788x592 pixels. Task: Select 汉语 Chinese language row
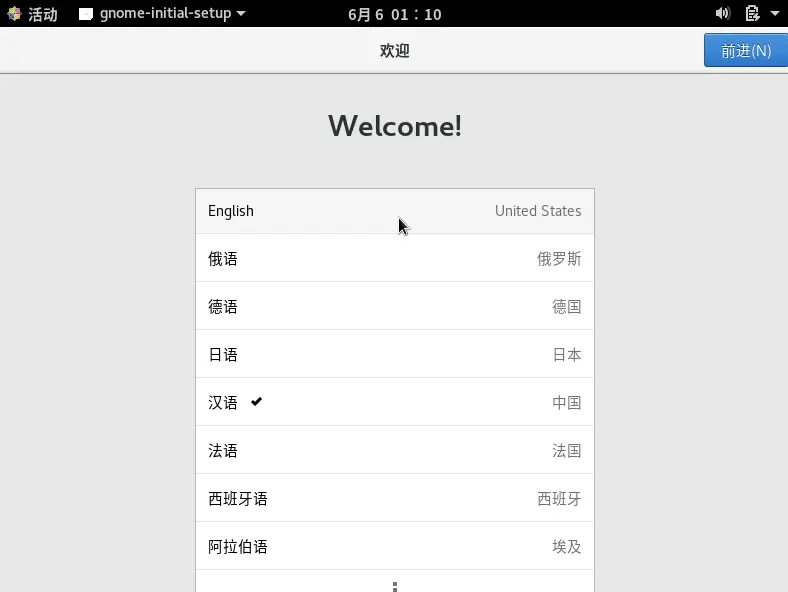(x=395, y=402)
